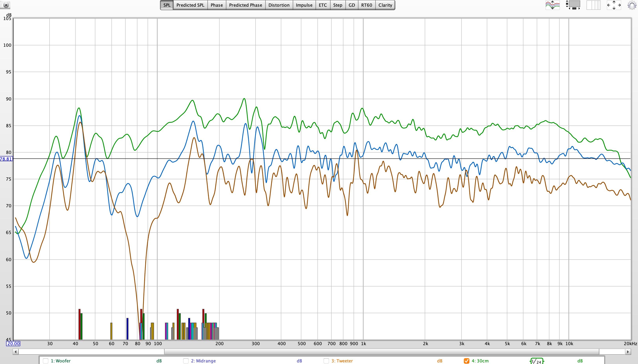This screenshot has width=638, height=364.
Task: Switch to the ETC tab
Action: point(323,5)
